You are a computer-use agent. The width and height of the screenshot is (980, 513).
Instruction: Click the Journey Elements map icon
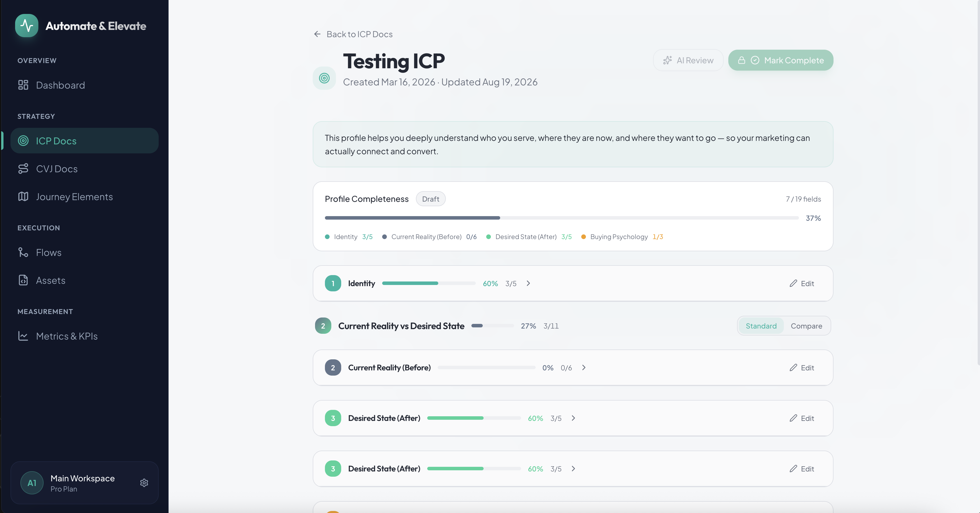click(23, 197)
